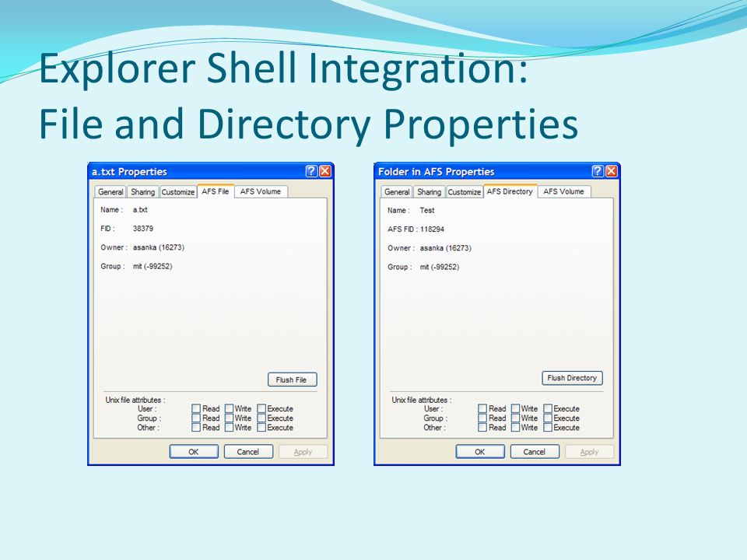747x560 pixels.
Task: Open Customize tab in Folder in AFS Properties
Action: pyautogui.click(x=465, y=192)
